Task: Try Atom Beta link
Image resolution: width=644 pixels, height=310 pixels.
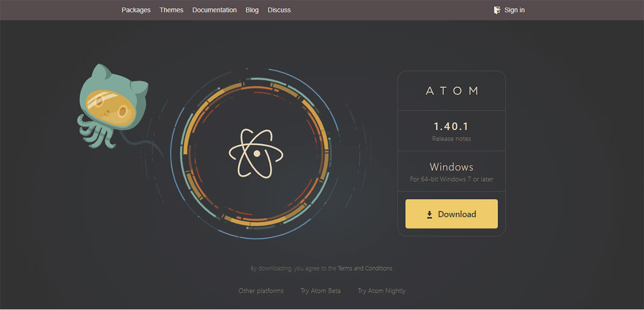Action: click(x=320, y=291)
